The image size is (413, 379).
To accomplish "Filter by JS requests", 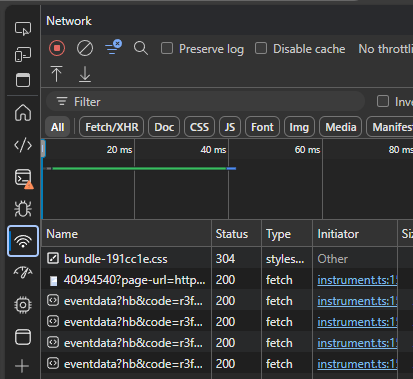I will 230,127.
